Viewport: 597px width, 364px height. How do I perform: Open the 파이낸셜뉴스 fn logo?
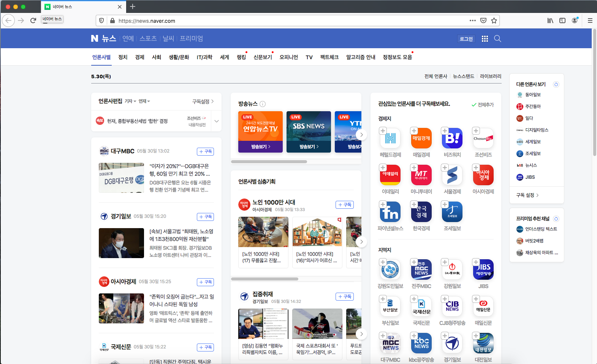click(390, 212)
